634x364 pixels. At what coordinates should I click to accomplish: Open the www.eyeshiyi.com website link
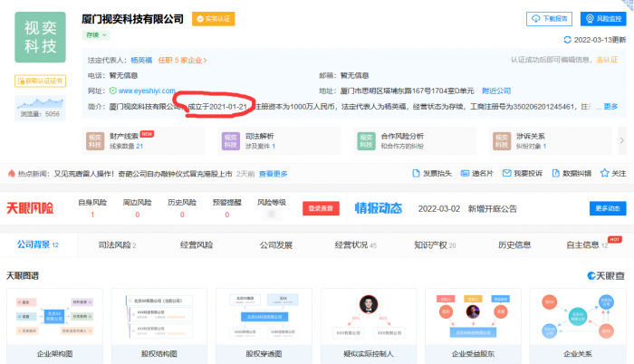tap(149, 91)
